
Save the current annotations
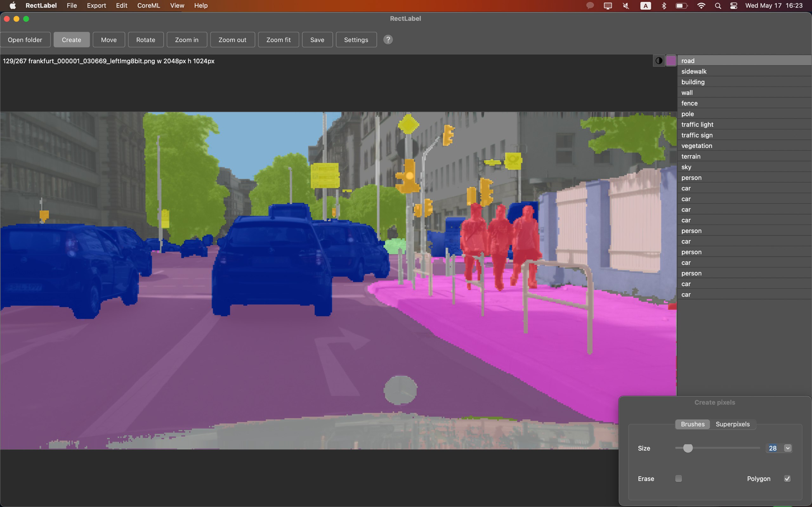(317, 40)
